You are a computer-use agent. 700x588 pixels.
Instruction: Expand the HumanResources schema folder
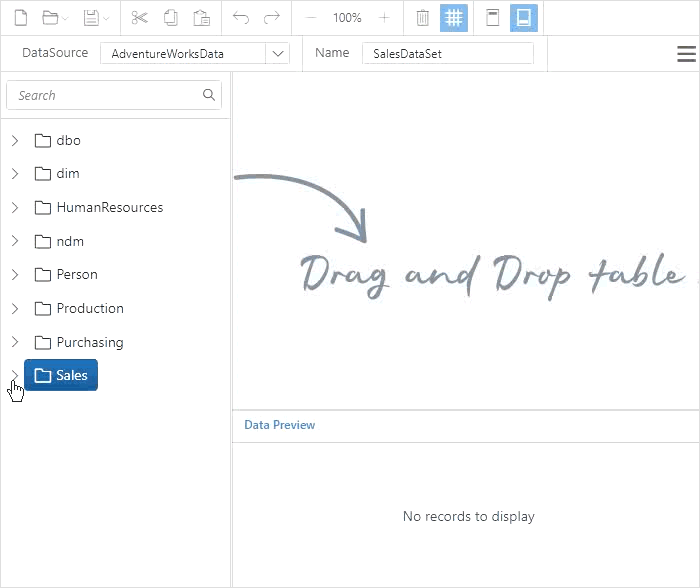click(15, 208)
